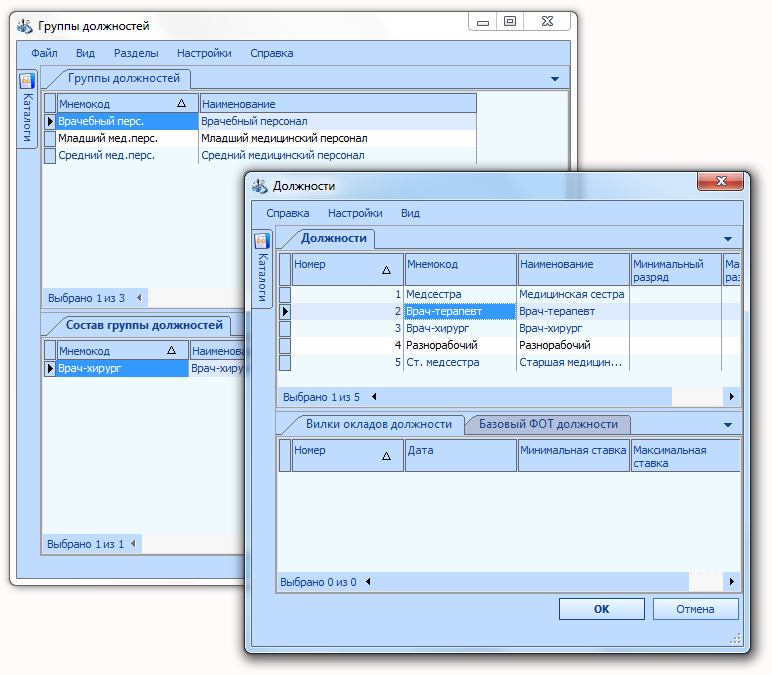772x675 pixels.
Task: Tick the row selector for Медсестра row
Action: [x=285, y=294]
